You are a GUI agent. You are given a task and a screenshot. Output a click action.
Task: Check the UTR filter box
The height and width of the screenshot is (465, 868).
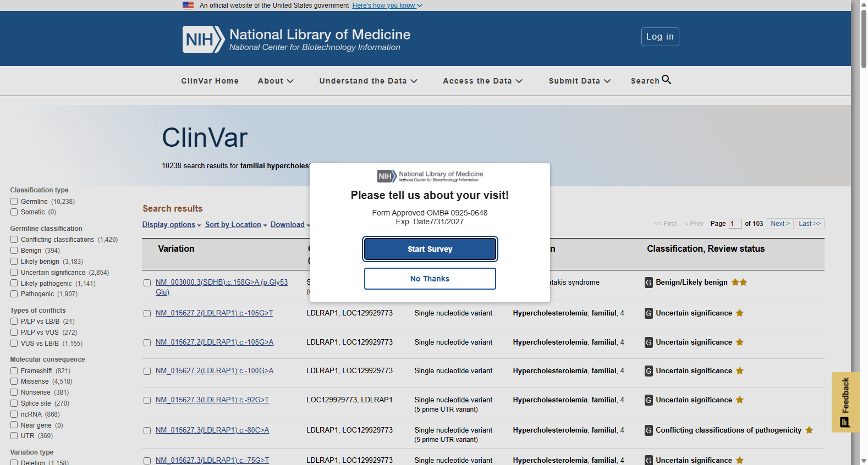click(x=14, y=436)
